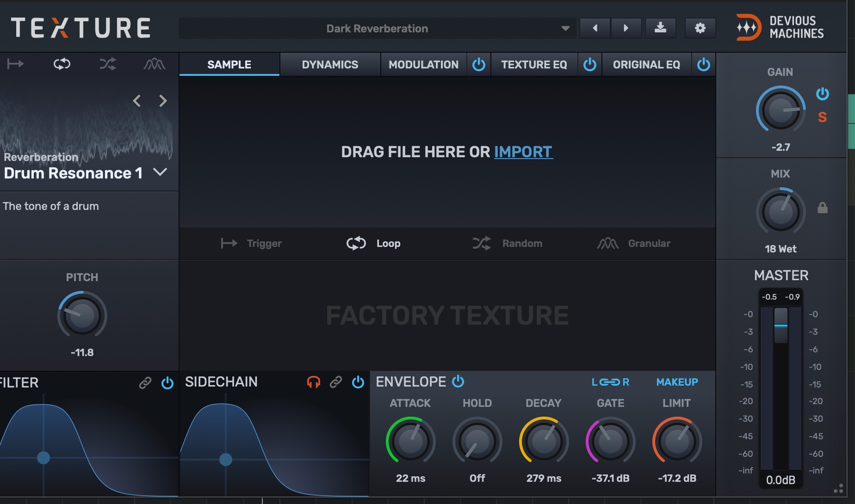The width and height of the screenshot is (855, 504).
Task: Click the Import link
Action: 523,152
